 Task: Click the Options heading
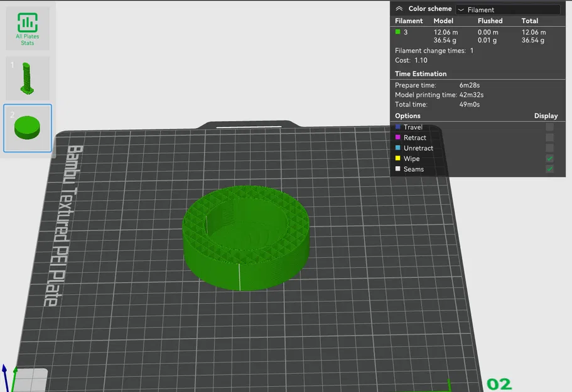[407, 116]
